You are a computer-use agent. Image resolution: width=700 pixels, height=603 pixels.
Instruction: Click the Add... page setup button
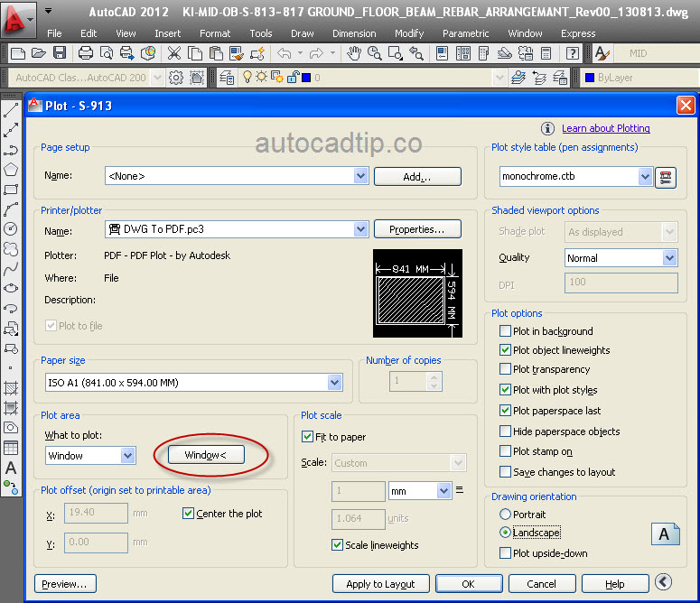point(417,177)
